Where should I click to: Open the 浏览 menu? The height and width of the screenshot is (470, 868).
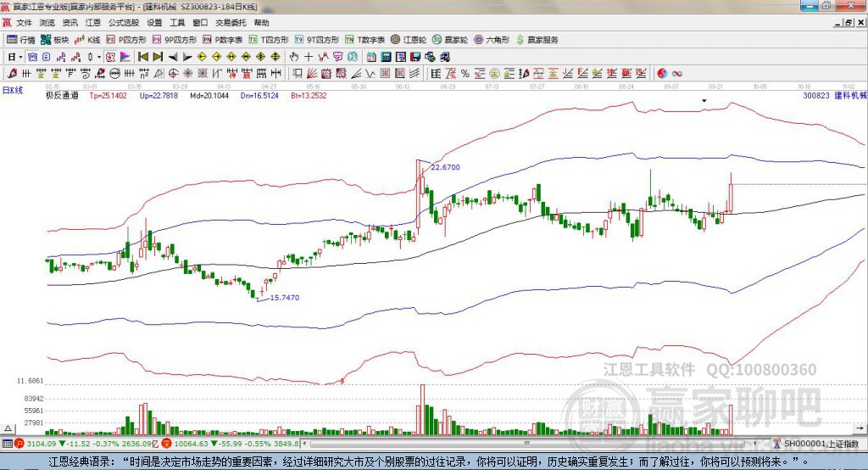pos(47,23)
